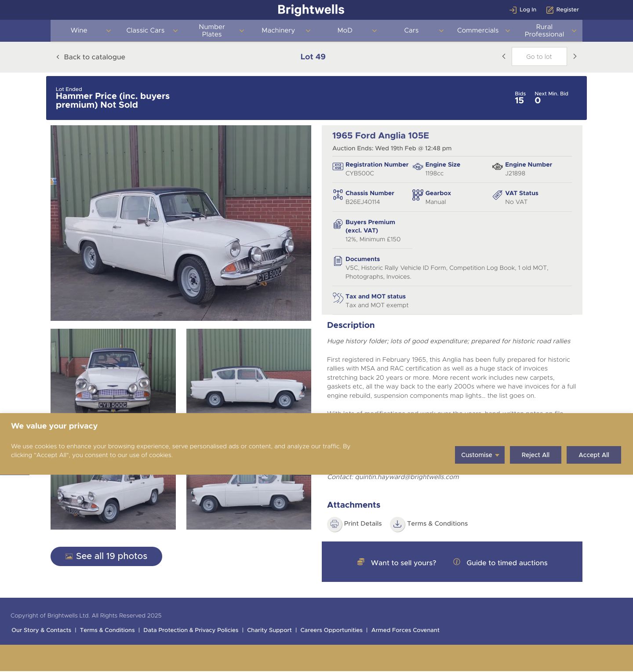633x672 pixels.
Task: Open See all 19 photos
Action: (x=106, y=556)
